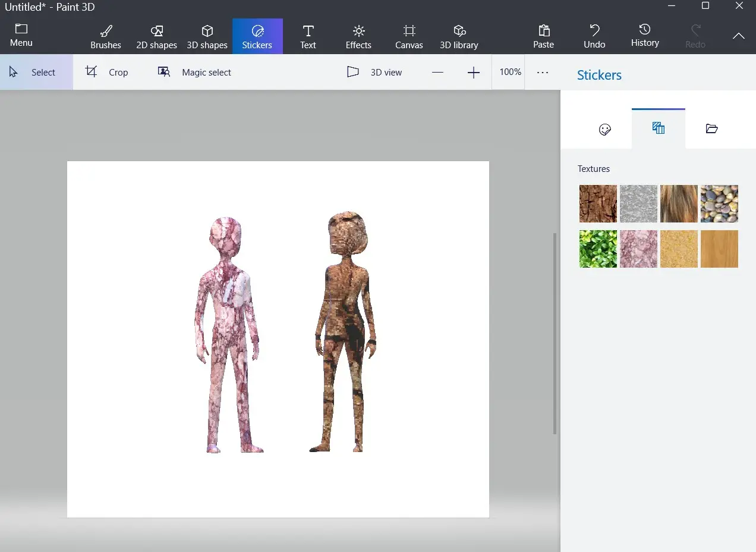Open the Effects panel

pyautogui.click(x=358, y=36)
